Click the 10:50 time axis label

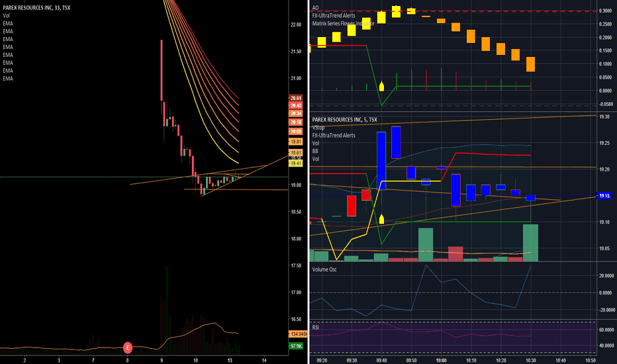point(591,360)
